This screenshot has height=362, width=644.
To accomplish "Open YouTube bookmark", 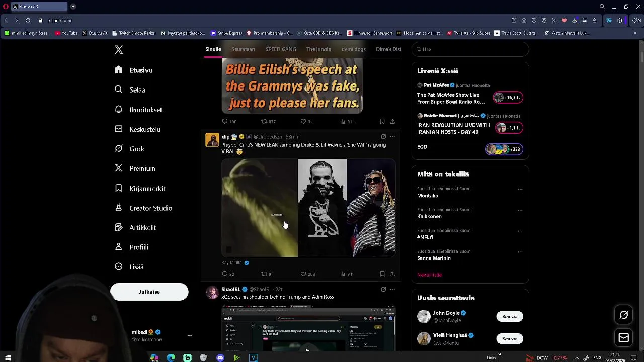I will 66,33.
